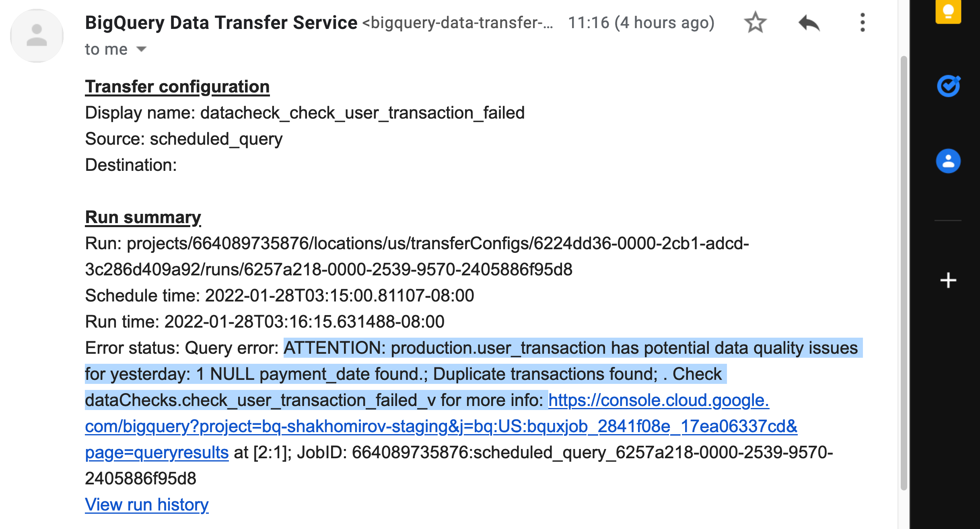Click the View run history link
The image size is (980, 529).
coord(146,504)
